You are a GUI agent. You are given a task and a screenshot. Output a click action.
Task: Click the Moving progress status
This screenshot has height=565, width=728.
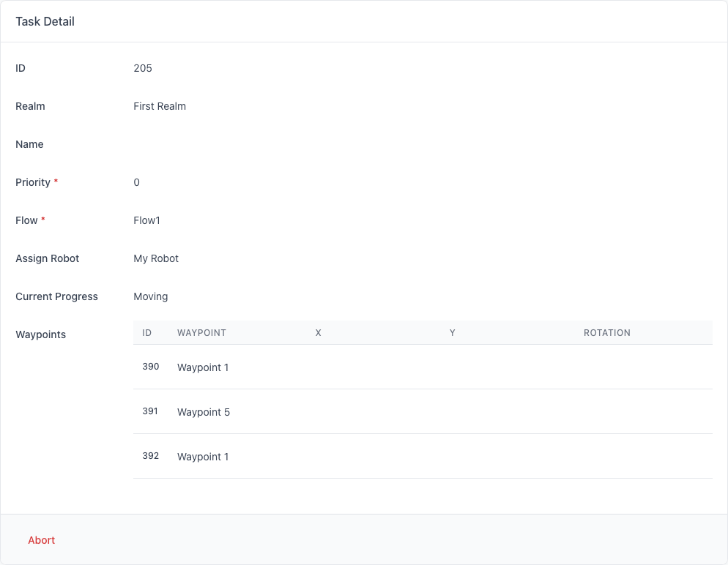151,296
